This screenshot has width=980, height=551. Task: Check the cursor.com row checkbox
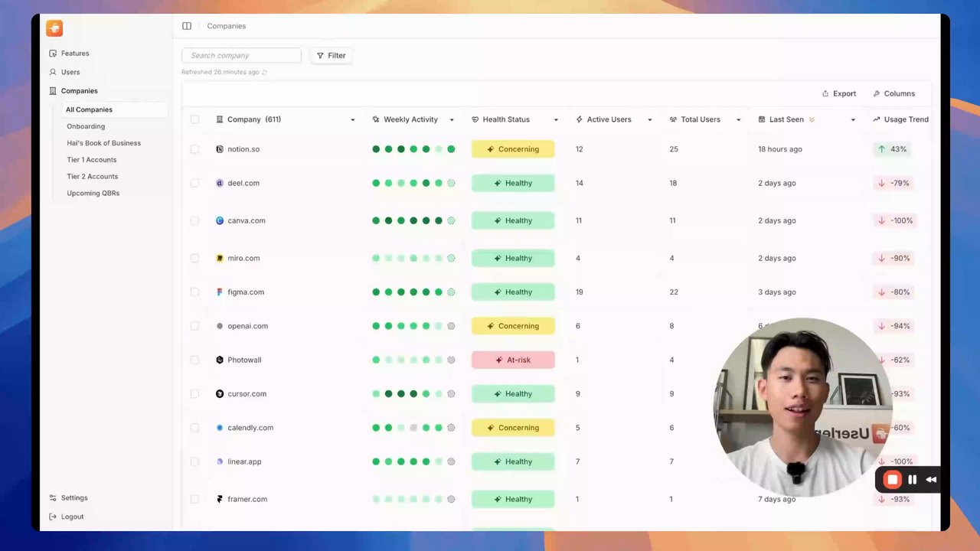pos(194,393)
